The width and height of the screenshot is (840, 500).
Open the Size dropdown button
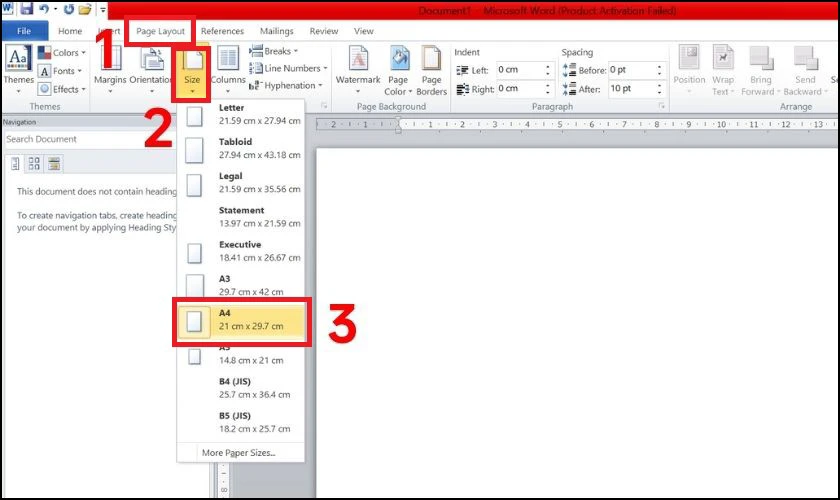tap(192, 72)
